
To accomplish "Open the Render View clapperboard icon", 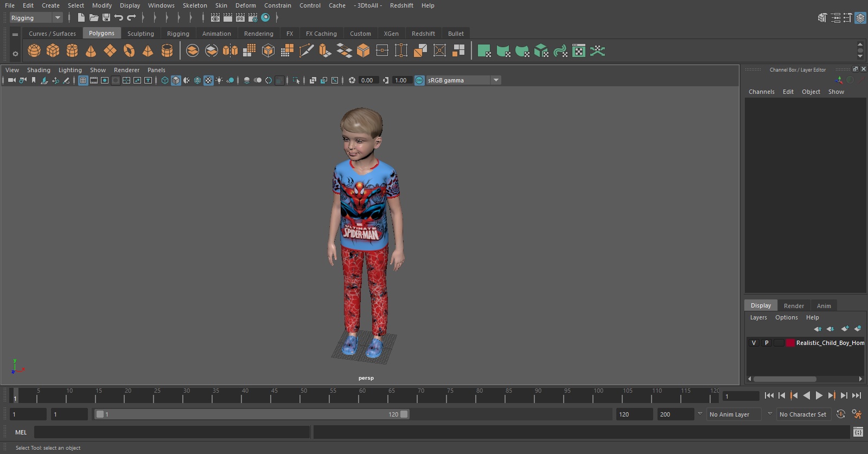I will tap(215, 18).
